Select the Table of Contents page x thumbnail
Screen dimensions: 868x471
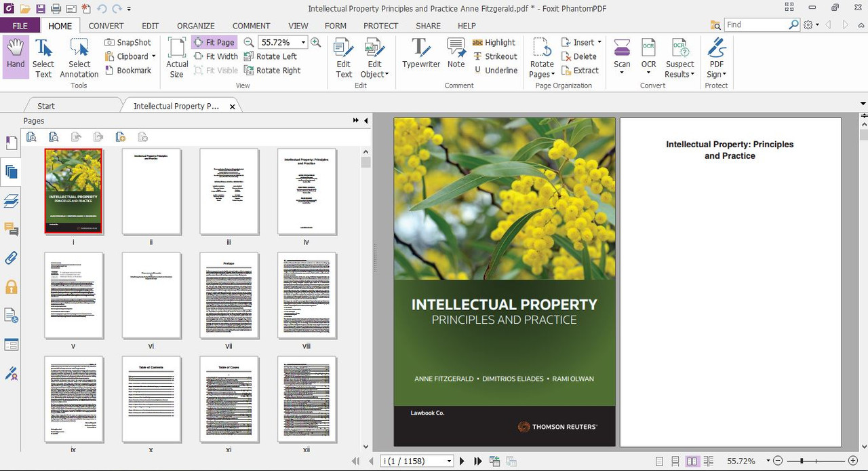click(x=151, y=399)
